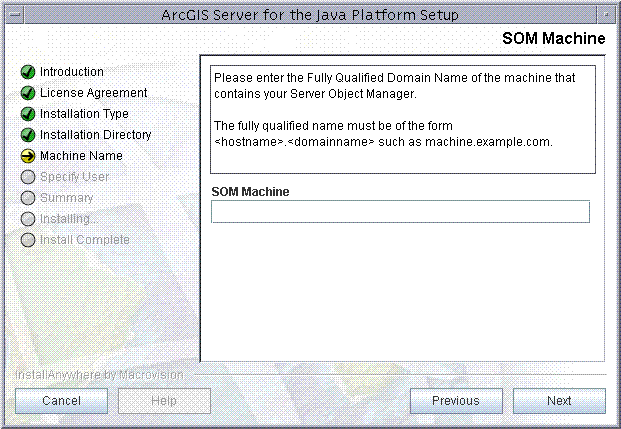
Task: Select the License Agreement step label
Action: point(93,93)
